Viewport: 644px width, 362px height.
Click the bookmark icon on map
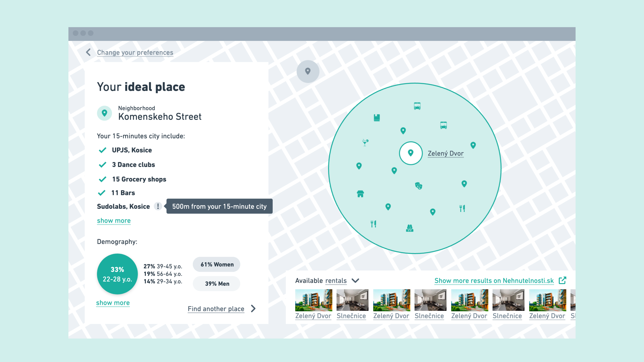click(377, 117)
